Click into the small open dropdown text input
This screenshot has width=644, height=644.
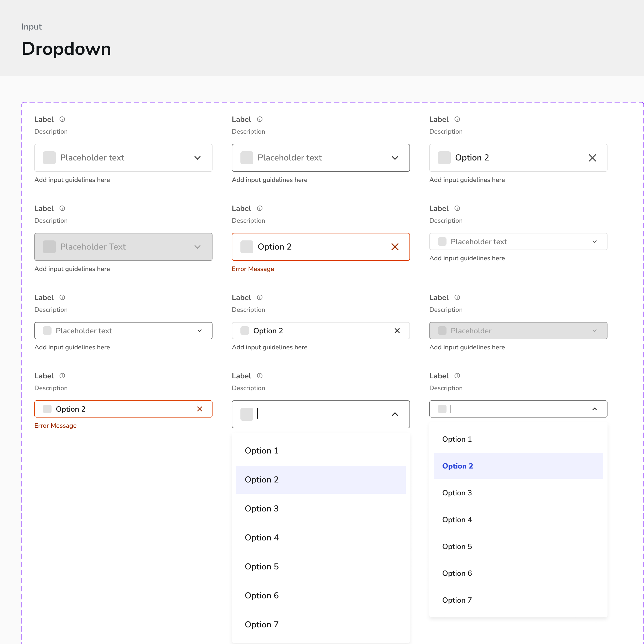pos(518,409)
